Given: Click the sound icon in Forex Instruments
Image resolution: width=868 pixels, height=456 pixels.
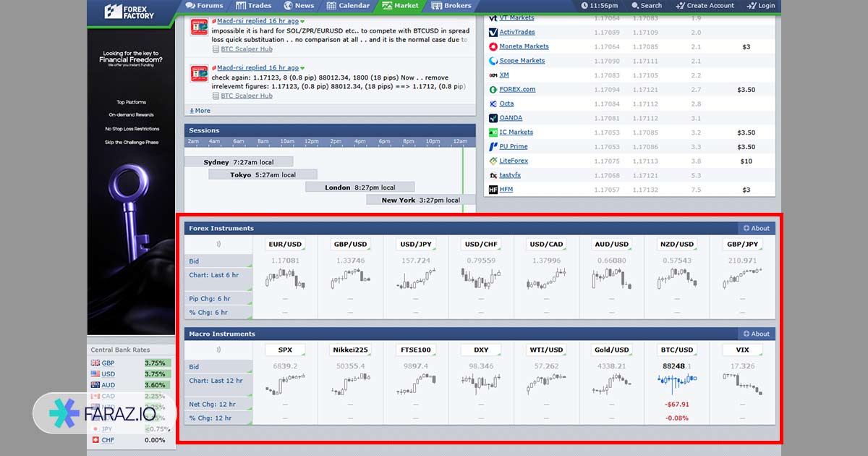Looking at the screenshot, I should (x=218, y=244).
